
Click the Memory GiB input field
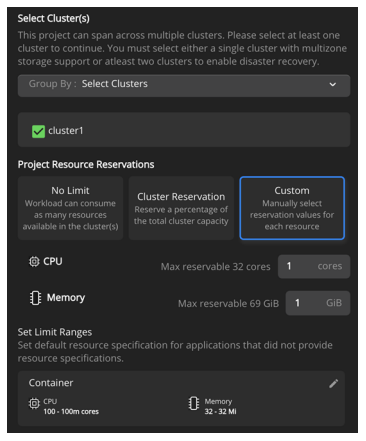coord(318,303)
